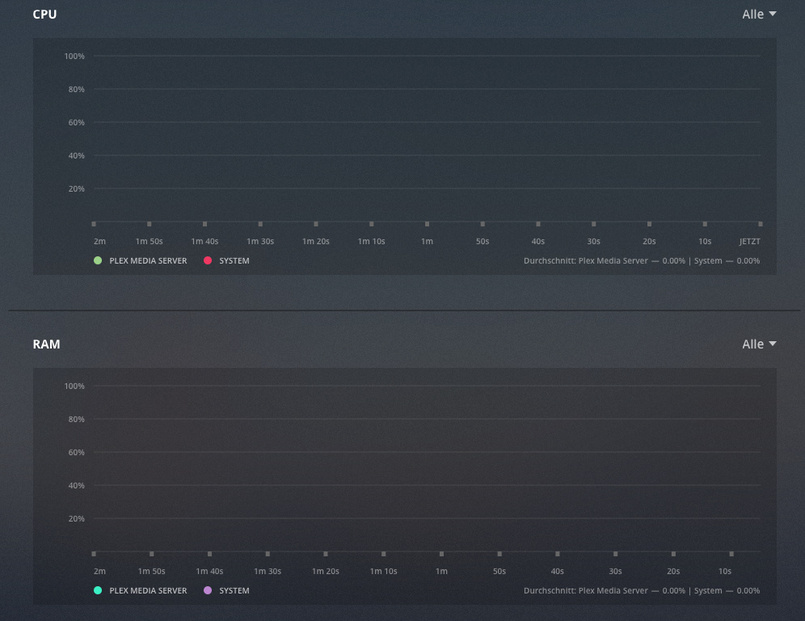Click the CPU average Durchschnitt text
The image size is (805, 621).
point(642,261)
